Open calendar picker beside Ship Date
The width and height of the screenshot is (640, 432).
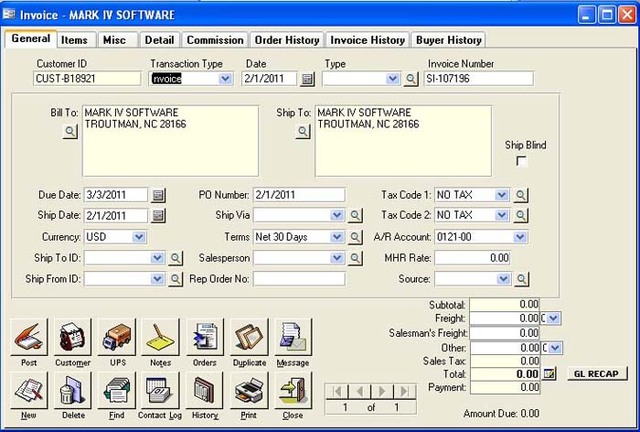(158, 216)
